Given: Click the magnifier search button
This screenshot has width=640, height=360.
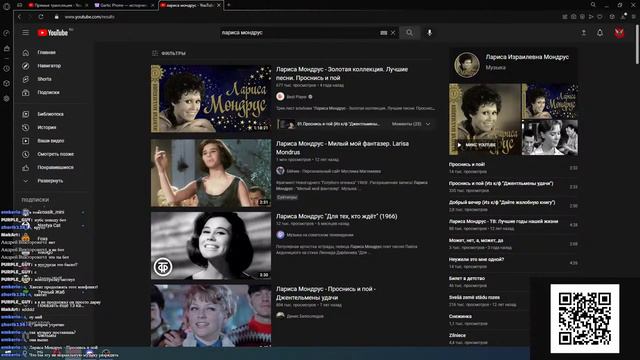Looking at the screenshot, I should tap(409, 33).
